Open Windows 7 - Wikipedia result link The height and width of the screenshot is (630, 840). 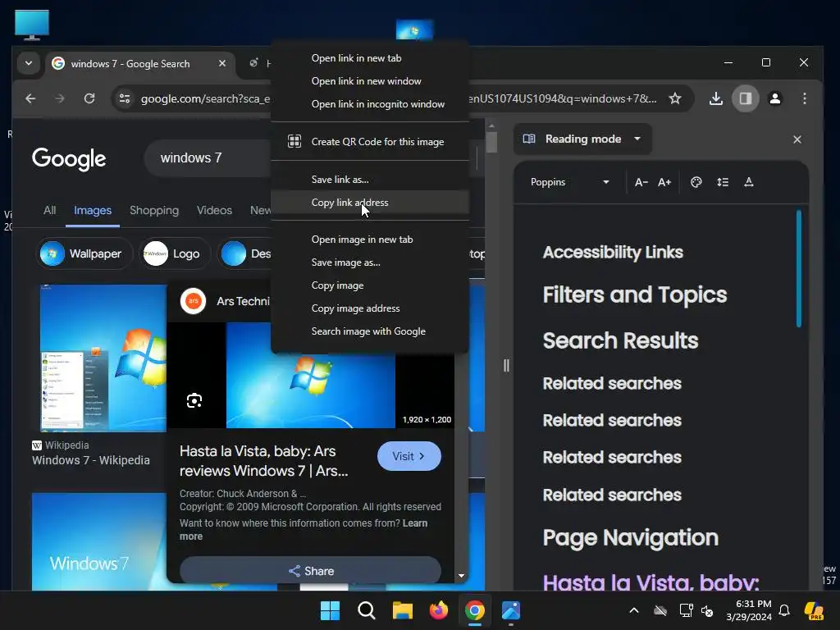[90, 460]
